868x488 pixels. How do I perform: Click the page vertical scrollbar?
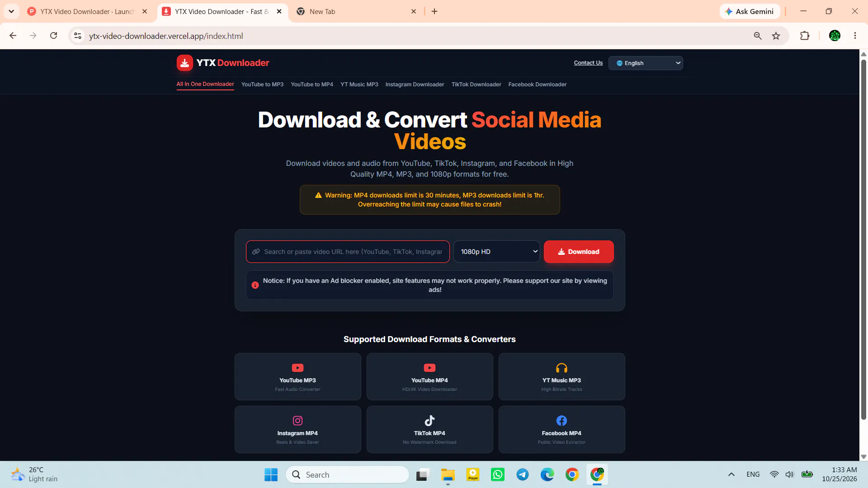point(863,239)
